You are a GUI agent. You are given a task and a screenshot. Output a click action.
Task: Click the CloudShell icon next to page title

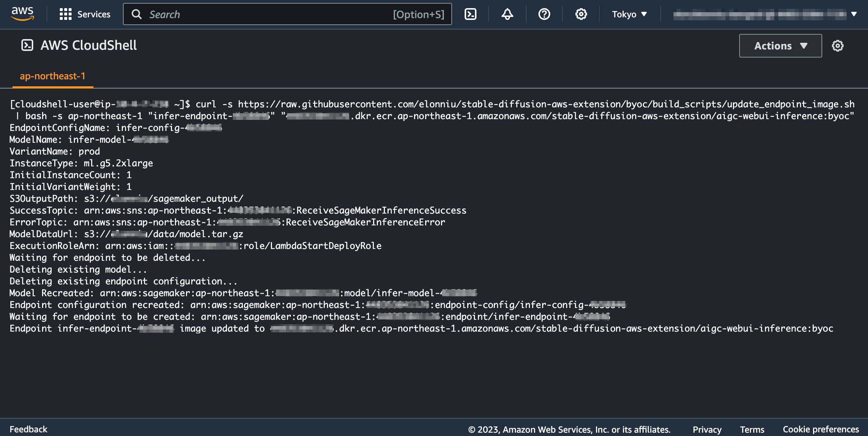27,45
